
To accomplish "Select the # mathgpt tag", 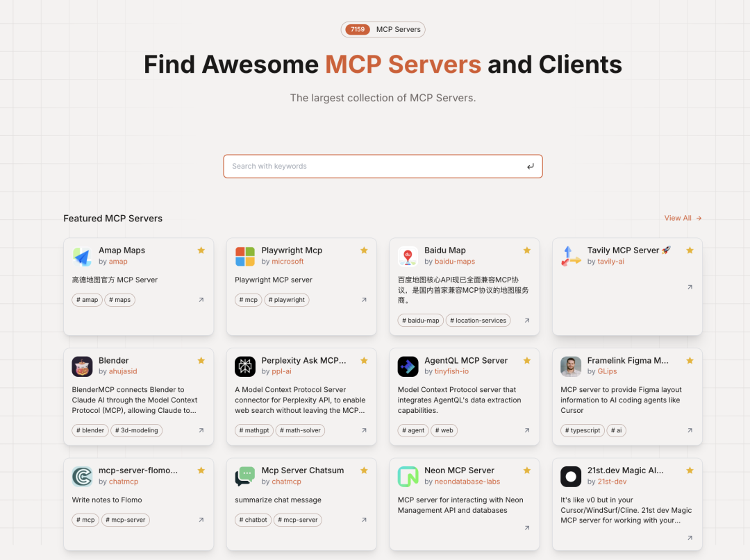I will tap(254, 430).
